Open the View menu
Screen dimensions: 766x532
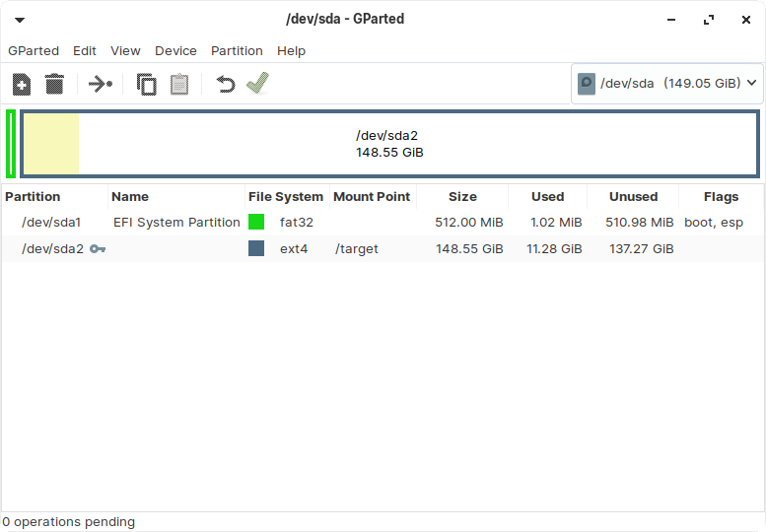tap(125, 50)
